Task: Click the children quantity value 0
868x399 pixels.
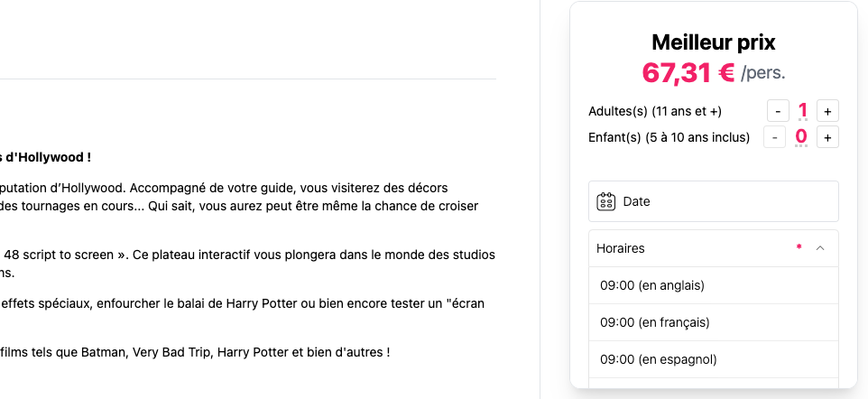Action: tap(801, 137)
